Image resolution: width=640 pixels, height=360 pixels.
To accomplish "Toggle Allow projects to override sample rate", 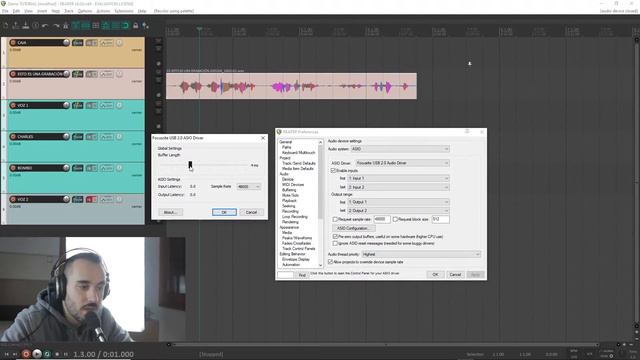I will point(331,262).
